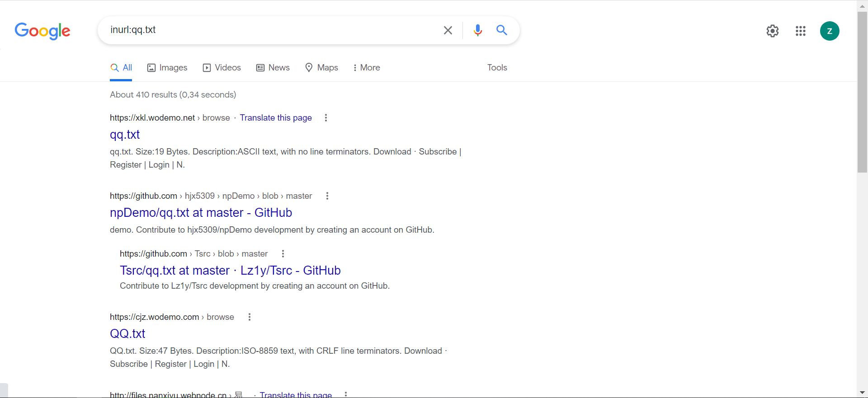The width and height of the screenshot is (868, 398).
Task: Clear the search box text
Action: click(448, 30)
